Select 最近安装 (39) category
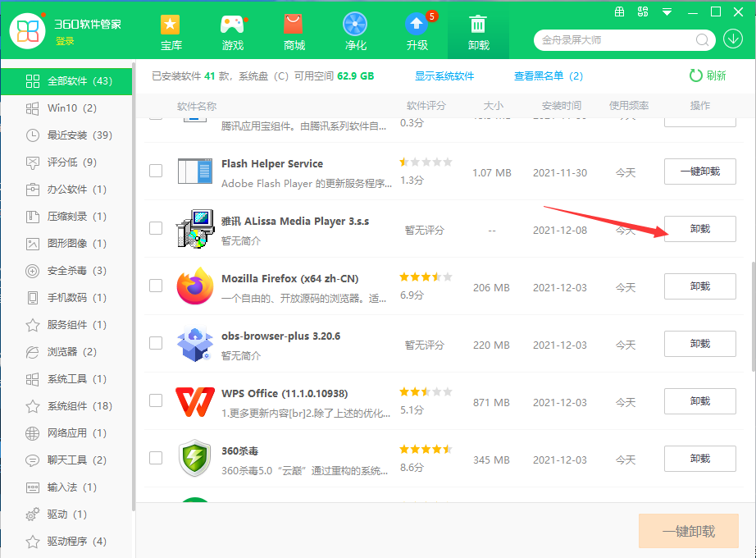The width and height of the screenshot is (756, 558). pos(66,135)
